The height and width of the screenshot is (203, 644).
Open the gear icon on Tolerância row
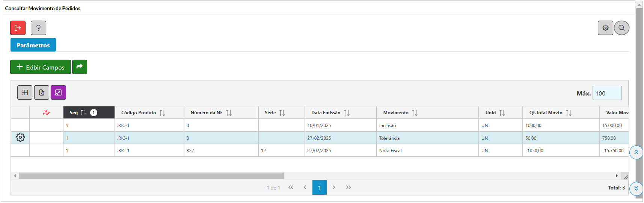pyautogui.click(x=20, y=138)
